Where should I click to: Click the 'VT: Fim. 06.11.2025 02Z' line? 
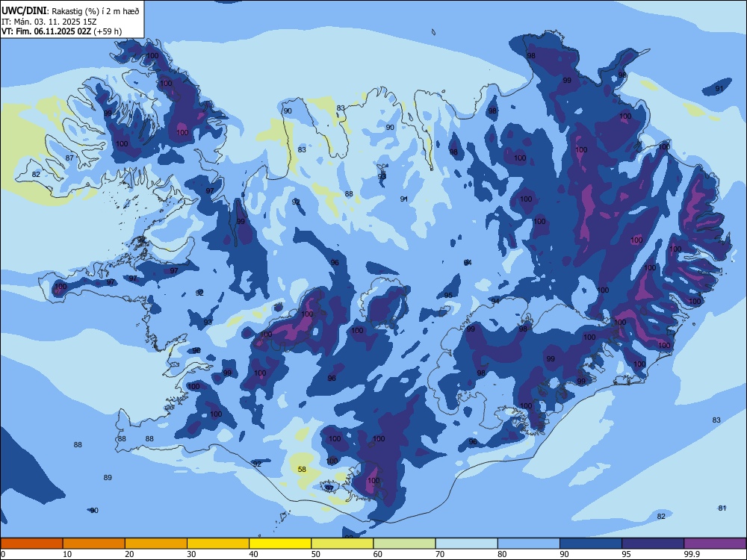coord(46,31)
